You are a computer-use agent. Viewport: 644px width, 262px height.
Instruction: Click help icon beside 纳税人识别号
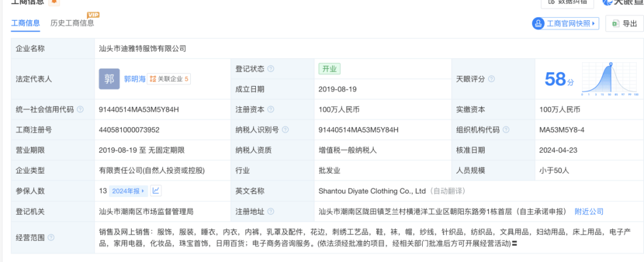[286, 130]
